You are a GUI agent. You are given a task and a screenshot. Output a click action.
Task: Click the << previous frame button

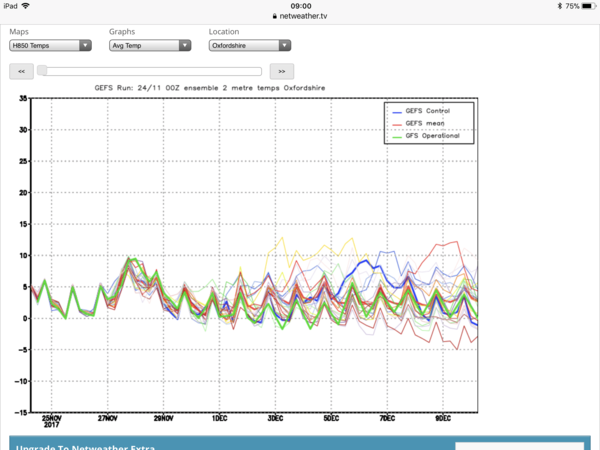point(21,71)
